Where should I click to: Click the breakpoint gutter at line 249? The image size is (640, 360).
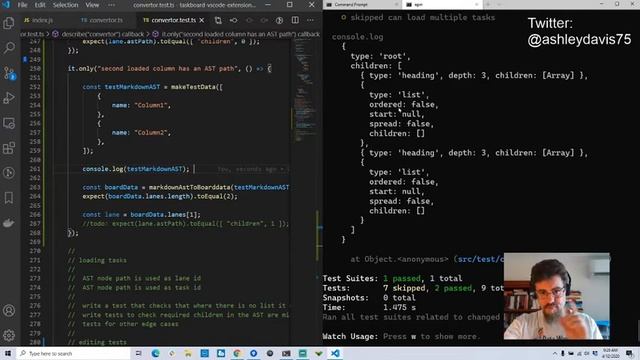(x=25, y=60)
